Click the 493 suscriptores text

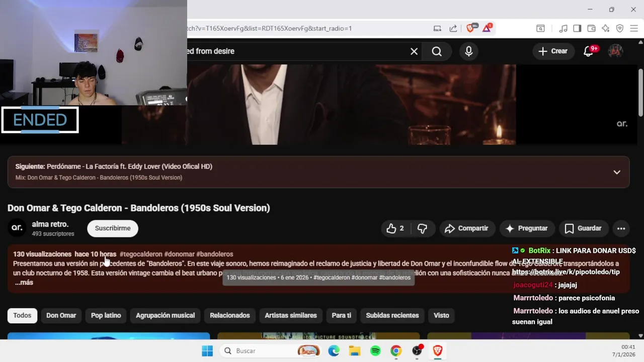[x=53, y=234]
